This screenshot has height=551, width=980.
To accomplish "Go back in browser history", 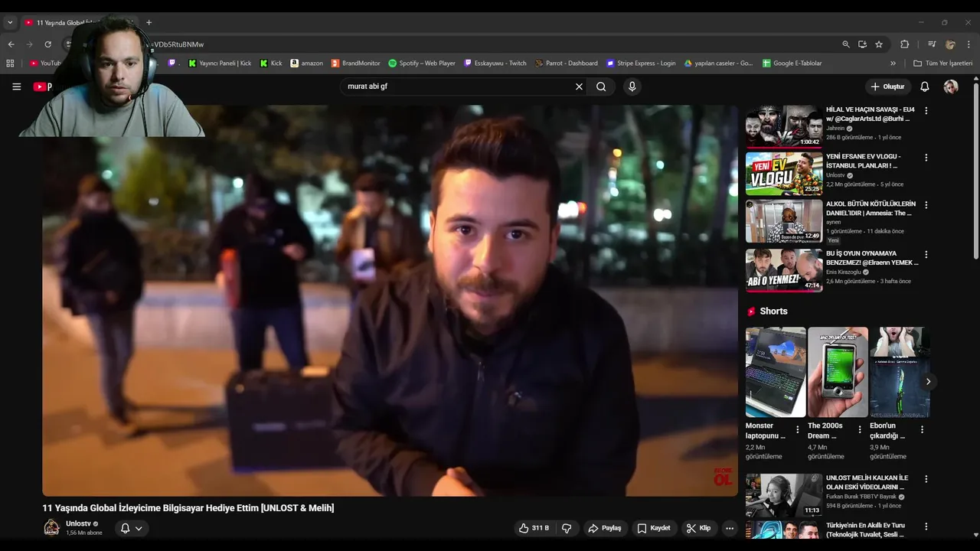I will [11, 44].
